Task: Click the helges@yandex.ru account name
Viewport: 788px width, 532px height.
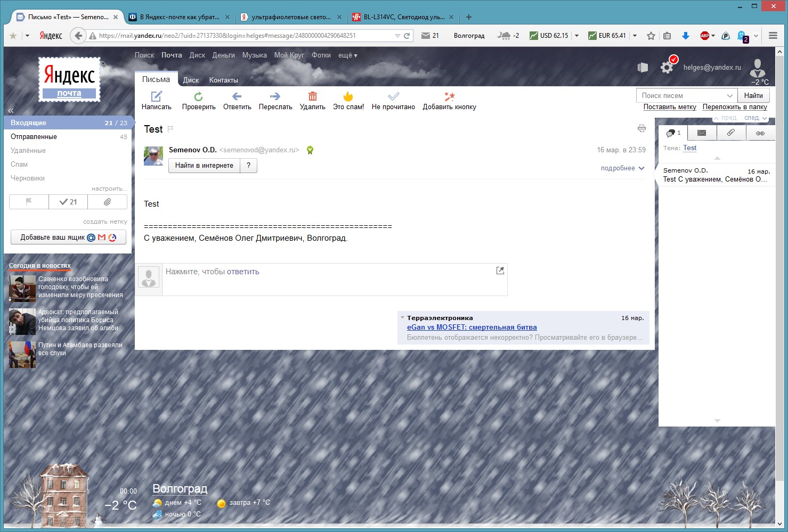Action: click(712, 68)
